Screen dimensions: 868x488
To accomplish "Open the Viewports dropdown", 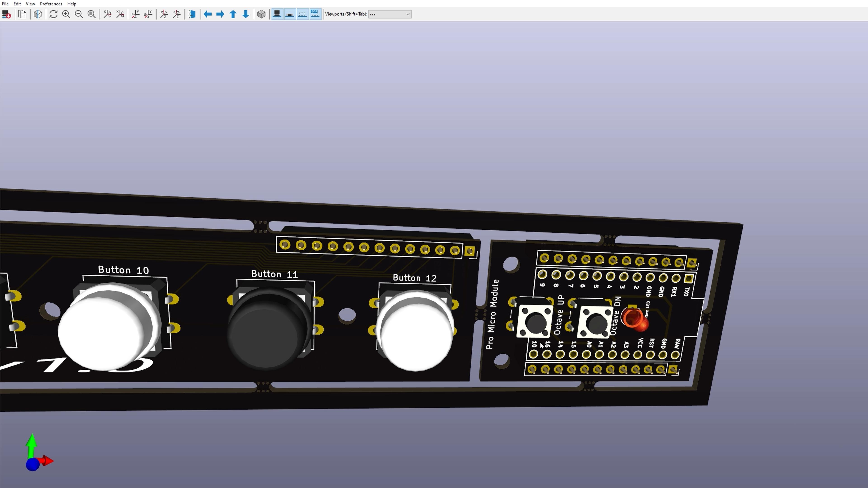I will 390,14.
